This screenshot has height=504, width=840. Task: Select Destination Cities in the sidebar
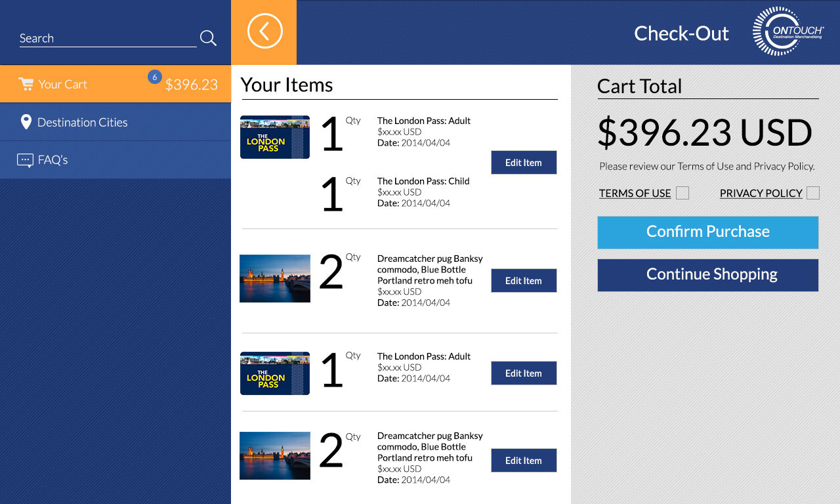point(115,122)
